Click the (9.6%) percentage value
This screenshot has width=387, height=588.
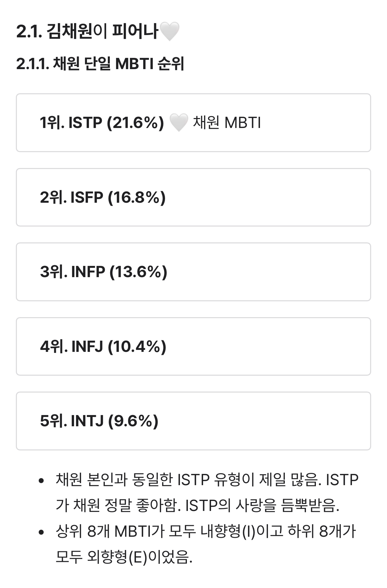pos(133,421)
